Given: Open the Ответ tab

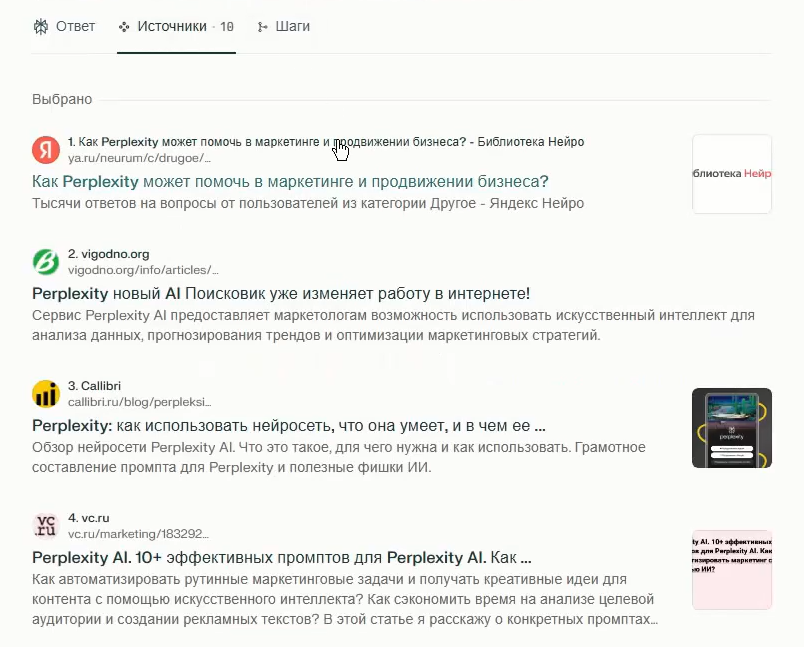Looking at the screenshot, I should 65,26.
